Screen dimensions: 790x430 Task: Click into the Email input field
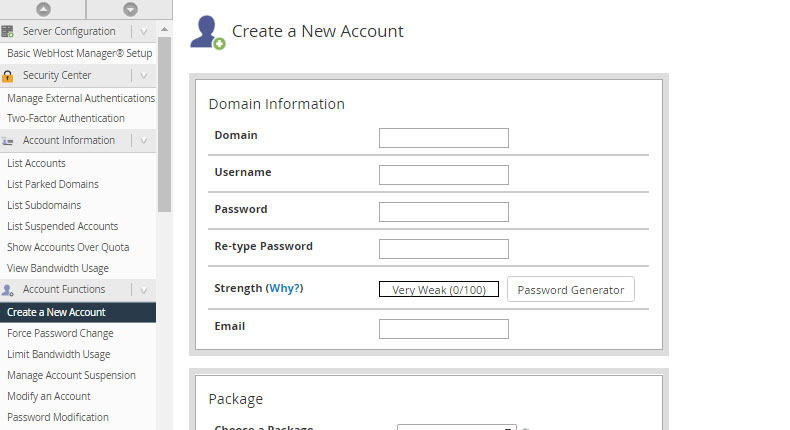tap(443, 329)
